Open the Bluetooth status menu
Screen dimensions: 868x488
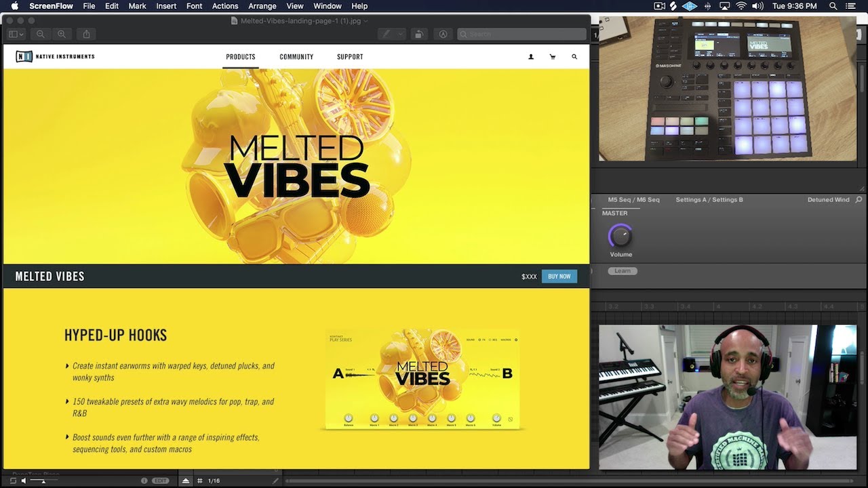coord(708,6)
